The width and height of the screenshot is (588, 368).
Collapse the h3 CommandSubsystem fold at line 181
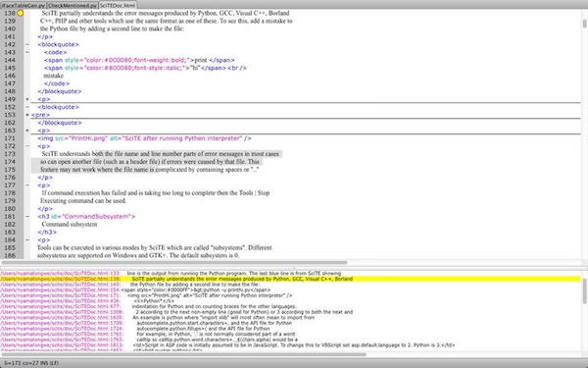pos(27,216)
